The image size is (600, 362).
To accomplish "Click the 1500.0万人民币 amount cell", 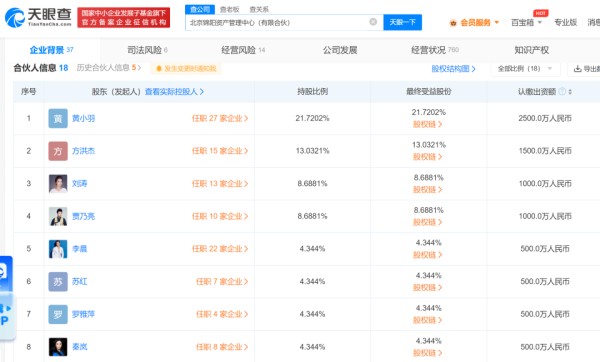I will click(x=545, y=151).
